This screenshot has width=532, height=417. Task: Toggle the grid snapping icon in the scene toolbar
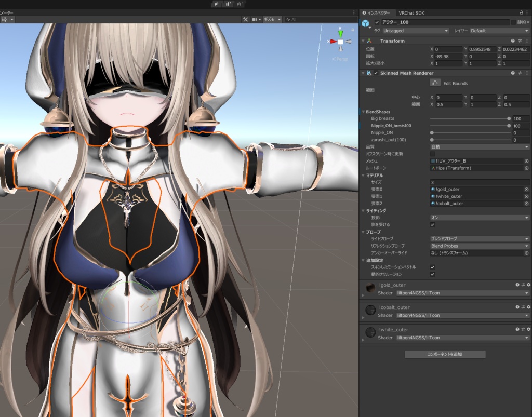pyautogui.click(x=4, y=19)
